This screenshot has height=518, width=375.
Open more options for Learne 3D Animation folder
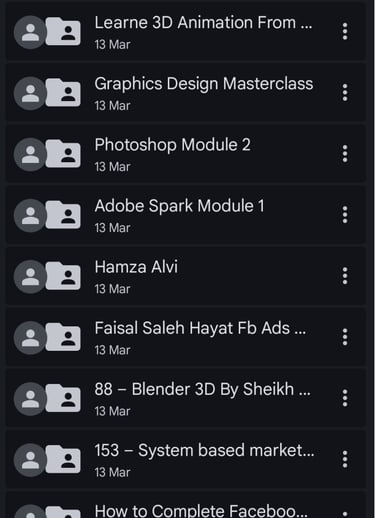click(345, 32)
